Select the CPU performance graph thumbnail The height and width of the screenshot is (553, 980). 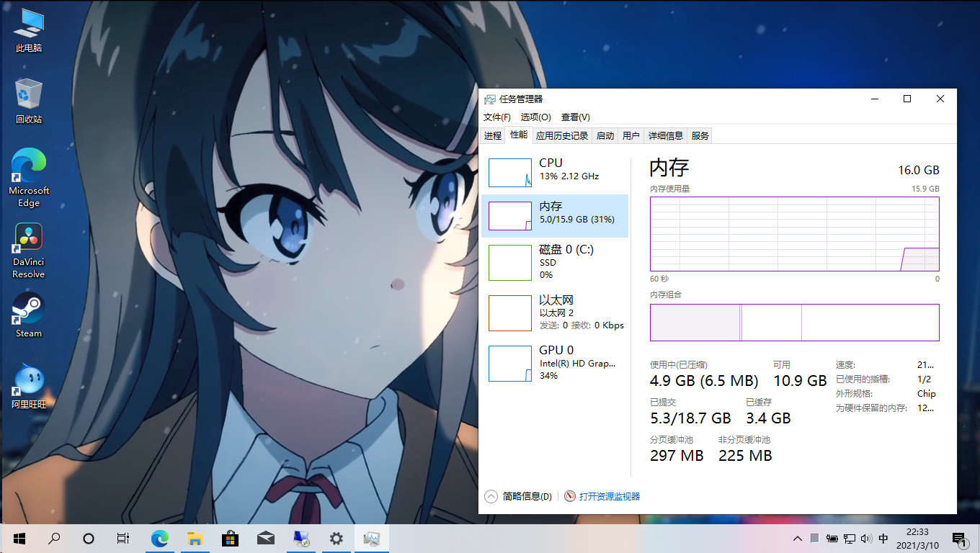[510, 173]
